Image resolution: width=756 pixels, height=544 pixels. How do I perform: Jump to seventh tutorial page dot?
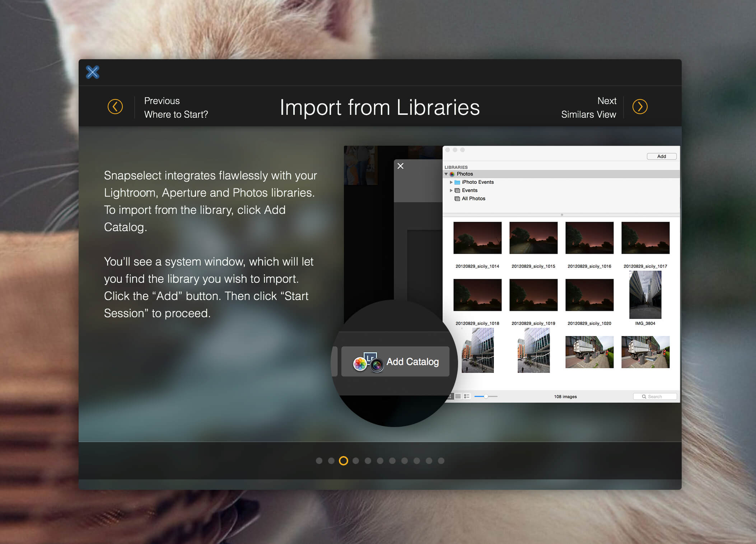pyautogui.click(x=392, y=461)
